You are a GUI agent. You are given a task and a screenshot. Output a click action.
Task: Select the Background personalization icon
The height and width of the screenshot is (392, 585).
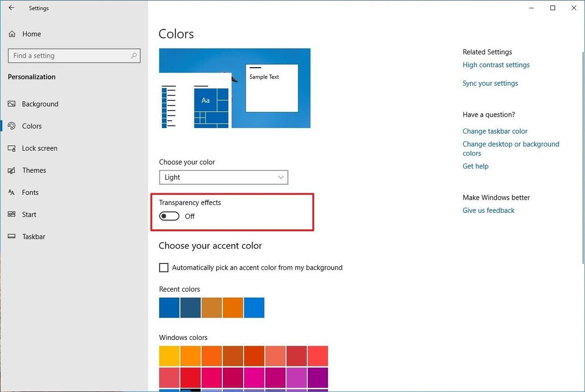point(11,104)
